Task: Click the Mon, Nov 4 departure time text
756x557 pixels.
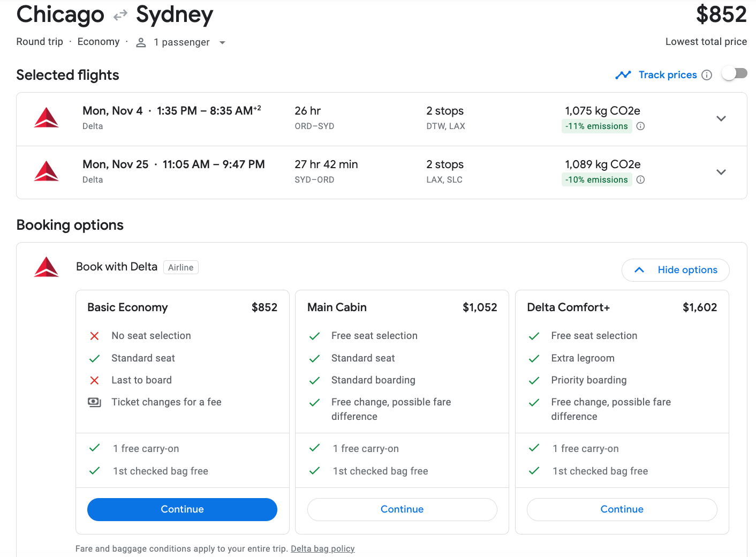Action: pyautogui.click(x=172, y=110)
